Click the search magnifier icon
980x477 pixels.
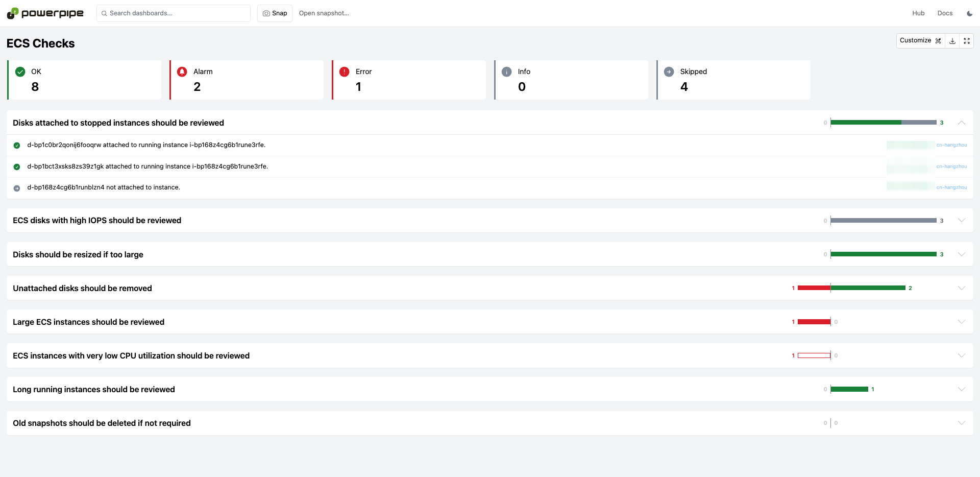coord(104,13)
